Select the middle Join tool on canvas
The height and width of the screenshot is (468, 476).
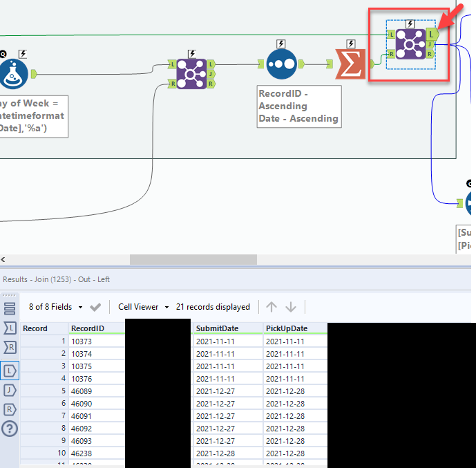tap(191, 74)
